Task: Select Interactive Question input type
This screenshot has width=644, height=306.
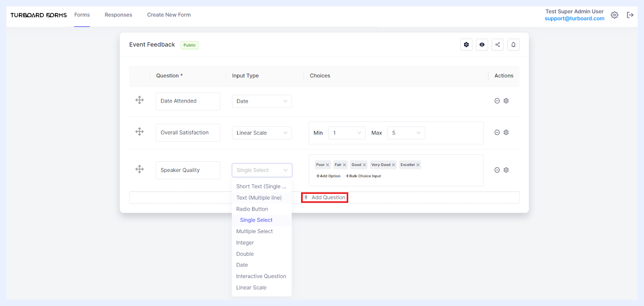Action: point(262,276)
